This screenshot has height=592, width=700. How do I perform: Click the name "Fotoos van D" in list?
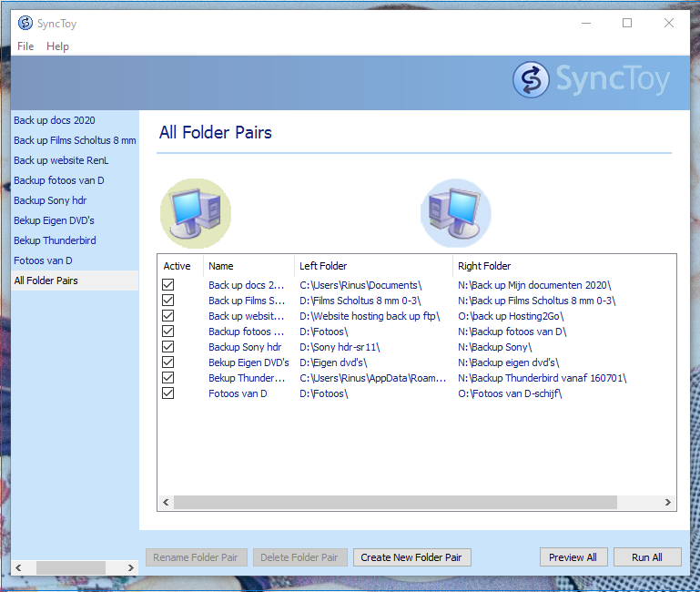coord(238,393)
